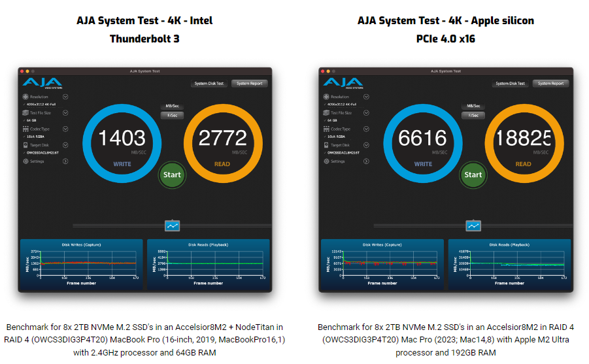Open Settings arrow in Apple silicon window
Viewport: 589px width, 364px height.
366,161
